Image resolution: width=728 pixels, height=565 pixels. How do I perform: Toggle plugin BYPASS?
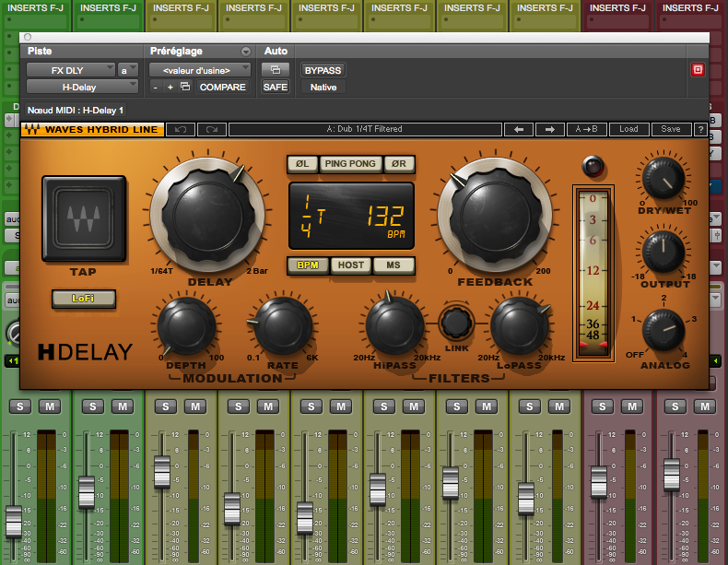(323, 70)
